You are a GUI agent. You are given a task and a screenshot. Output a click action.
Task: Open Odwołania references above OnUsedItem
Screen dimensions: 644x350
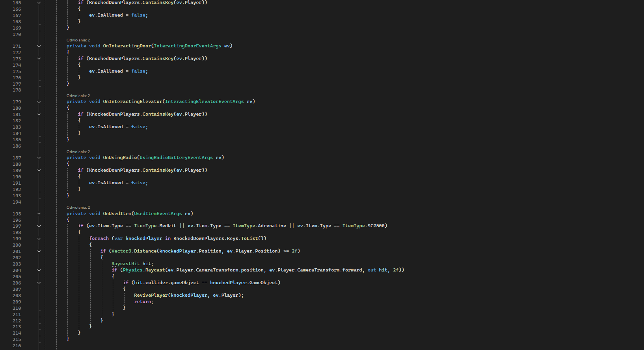point(78,208)
